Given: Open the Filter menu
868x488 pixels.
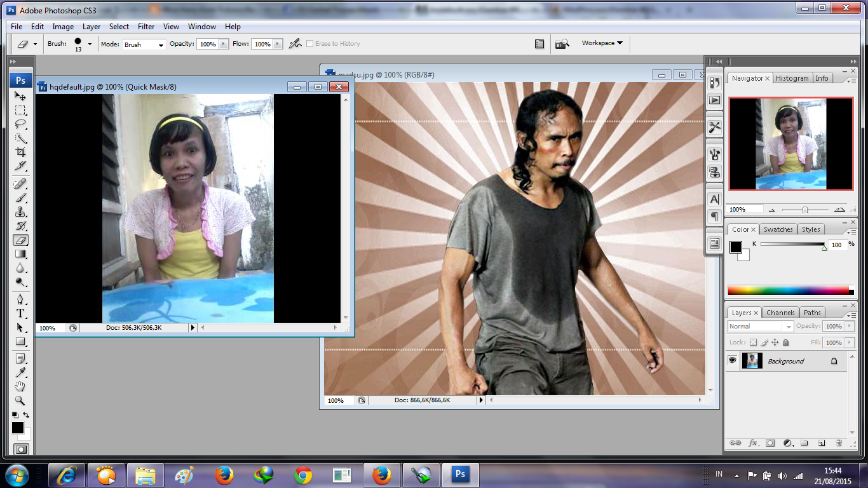Looking at the screenshot, I should (146, 27).
